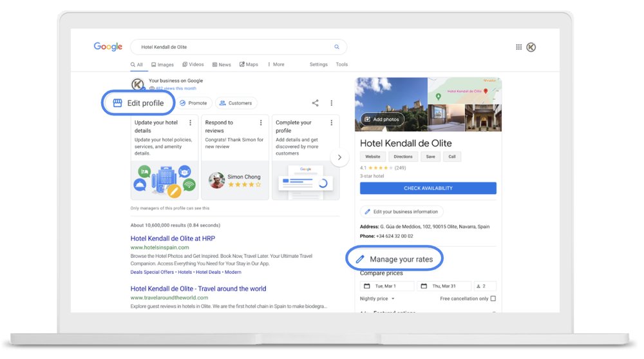Click Add photos on hotel image

tap(381, 119)
